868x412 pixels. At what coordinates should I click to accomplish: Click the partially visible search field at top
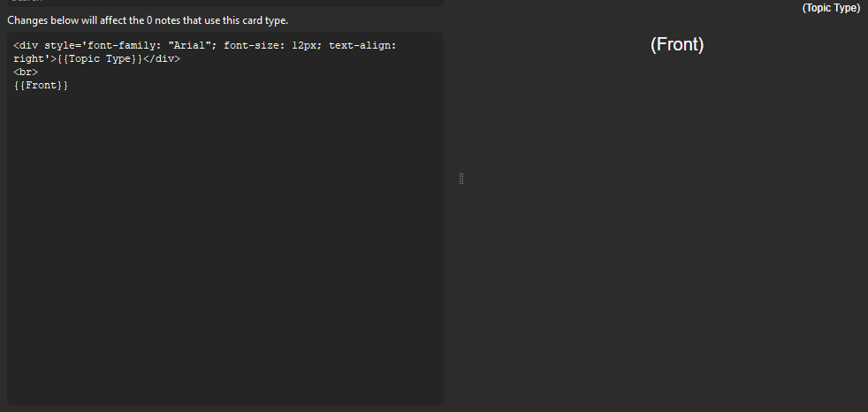[x=225, y=3]
